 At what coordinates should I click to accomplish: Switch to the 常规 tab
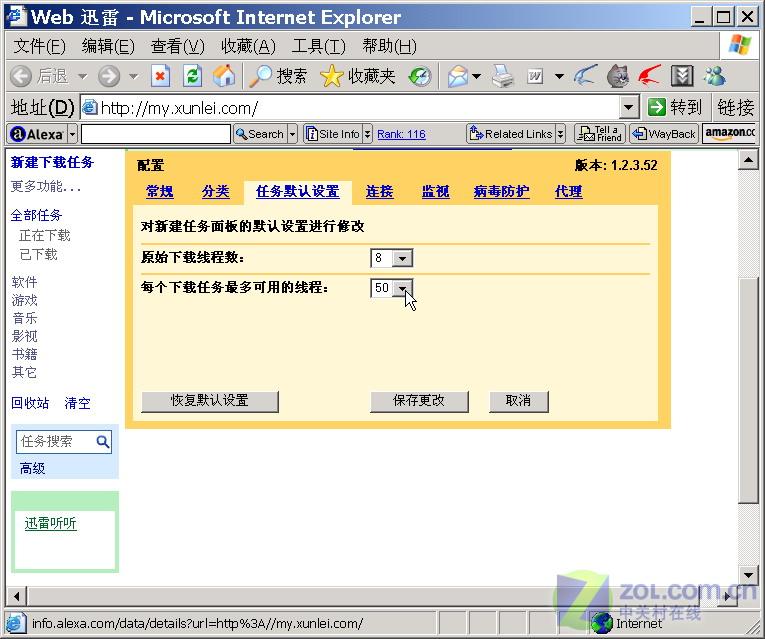click(160, 192)
